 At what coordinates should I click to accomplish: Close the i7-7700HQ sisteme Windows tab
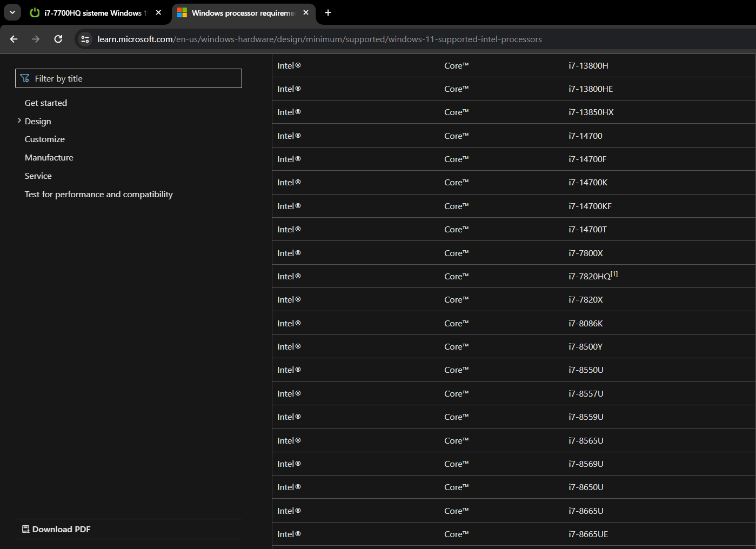[158, 12]
